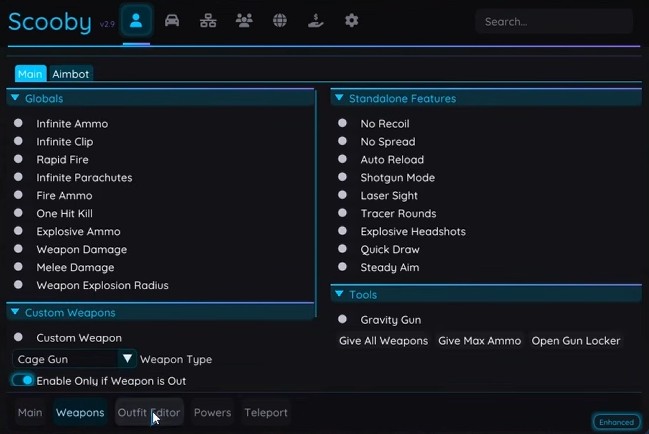649x434 pixels.
Task: Toggle Enable Only if Weapon is Out
Action: 22,380
